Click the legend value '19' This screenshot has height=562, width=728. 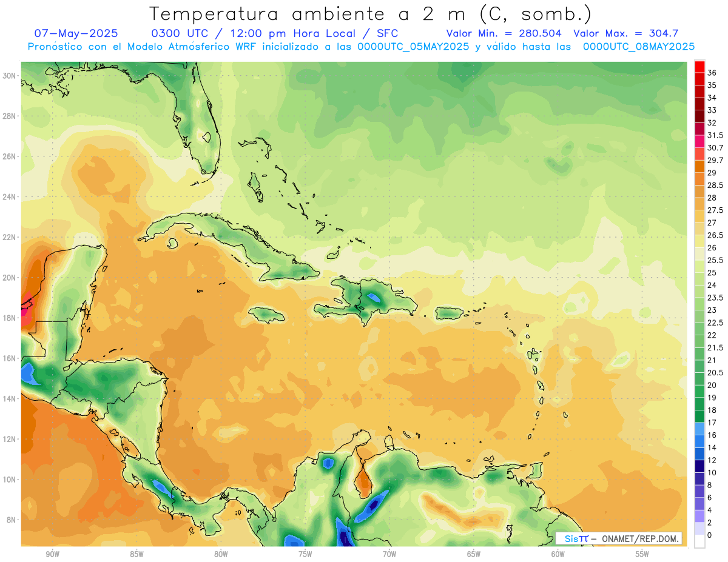(x=712, y=397)
